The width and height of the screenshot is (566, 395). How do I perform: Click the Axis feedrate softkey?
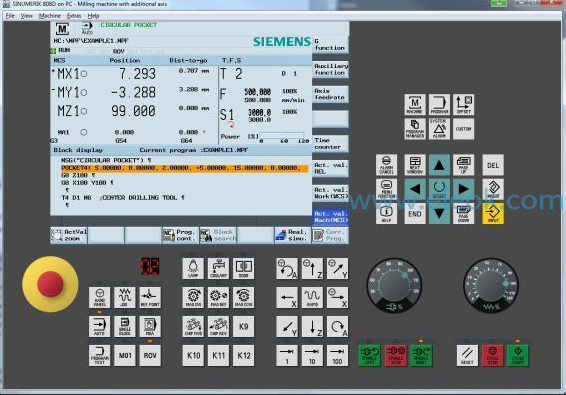coord(330,94)
